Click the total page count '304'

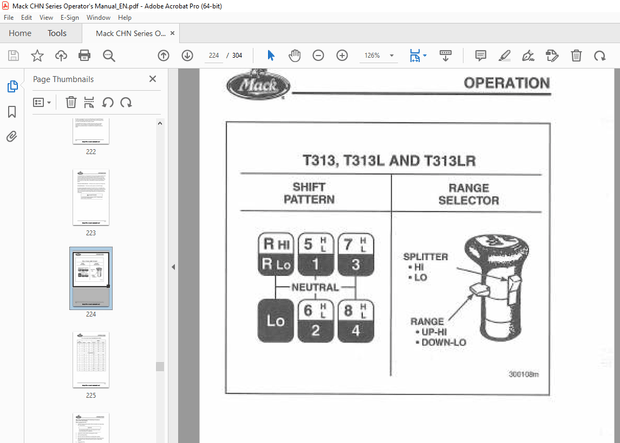point(237,56)
